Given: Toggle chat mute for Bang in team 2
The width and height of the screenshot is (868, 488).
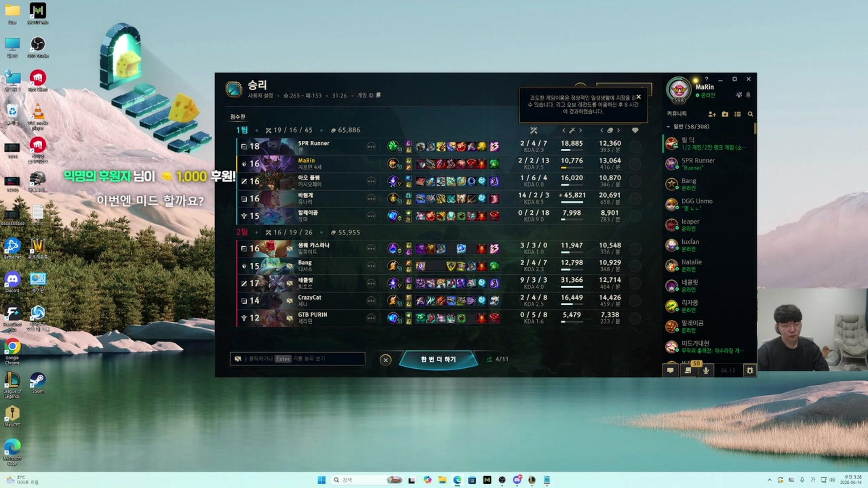Looking at the screenshot, I should click(290, 266).
